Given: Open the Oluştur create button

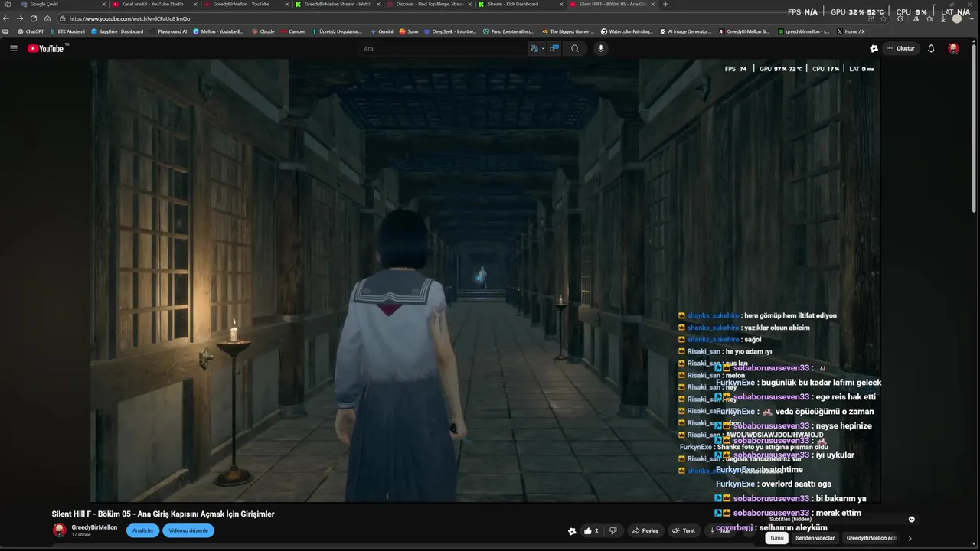Looking at the screenshot, I should click(x=900, y=48).
